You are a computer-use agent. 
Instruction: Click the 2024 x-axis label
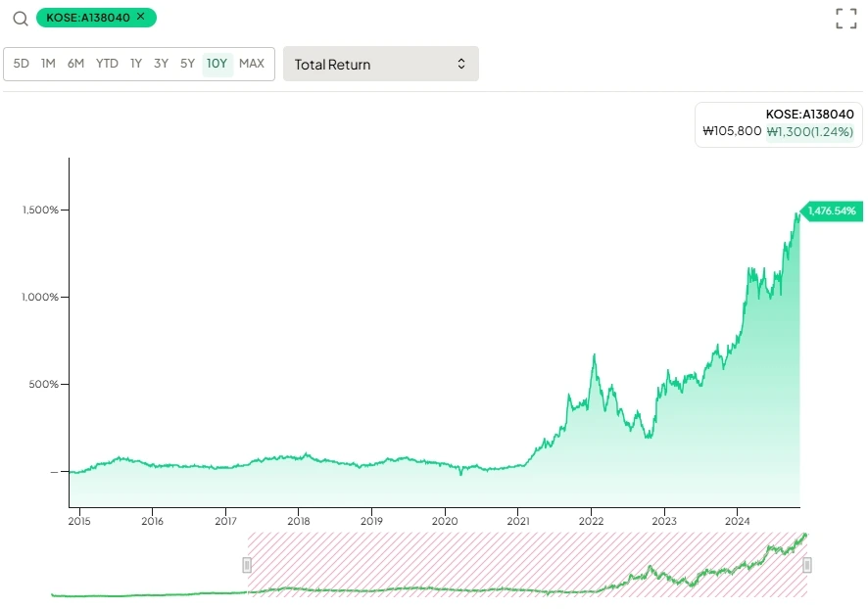tap(737, 521)
